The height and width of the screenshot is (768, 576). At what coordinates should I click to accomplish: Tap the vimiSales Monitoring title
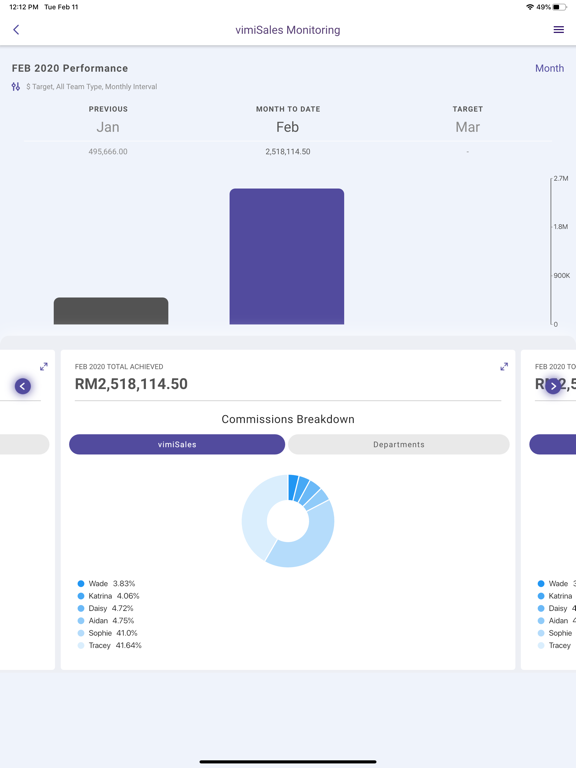(x=288, y=30)
